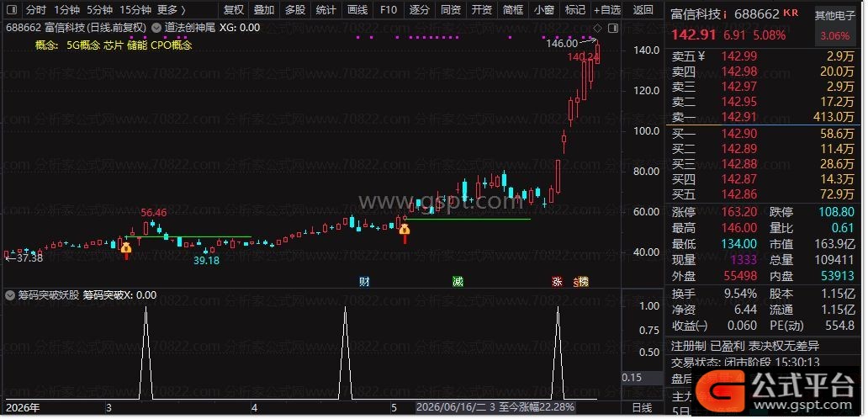Toggle the sidebar panel icon at top-left
868x419 pixels.
tap(12, 9)
